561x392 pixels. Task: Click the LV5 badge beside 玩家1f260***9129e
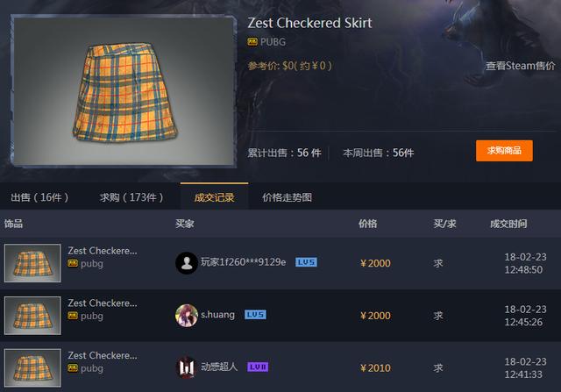[306, 262]
